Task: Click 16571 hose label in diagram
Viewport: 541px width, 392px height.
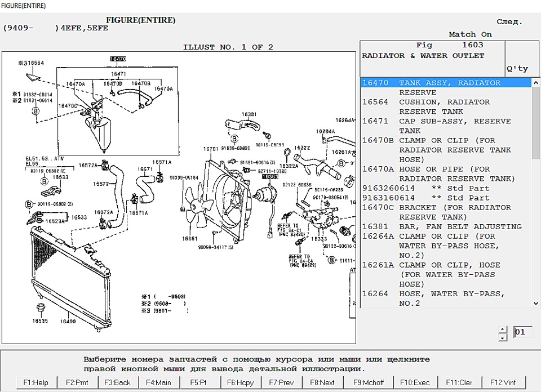Action: pos(145,170)
